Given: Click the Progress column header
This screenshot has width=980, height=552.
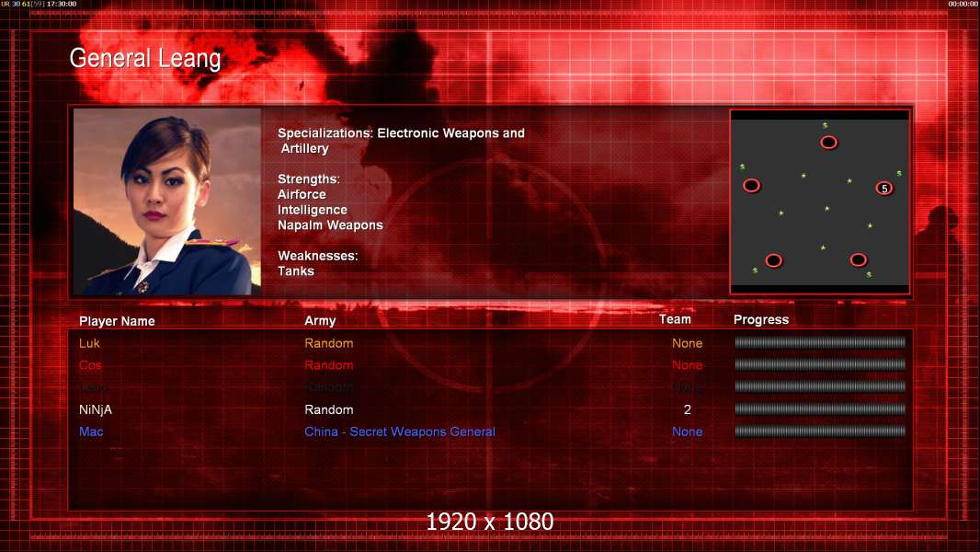Looking at the screenshot, I should point(760,319).
